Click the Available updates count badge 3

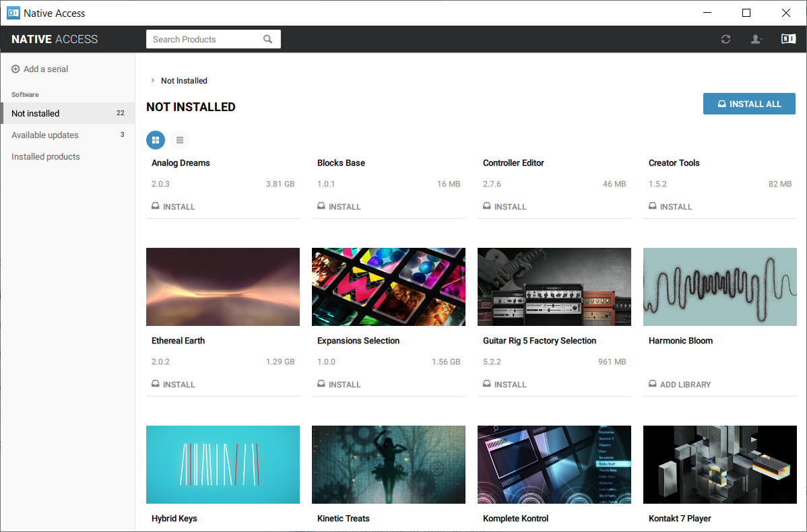tap(123, 134)
